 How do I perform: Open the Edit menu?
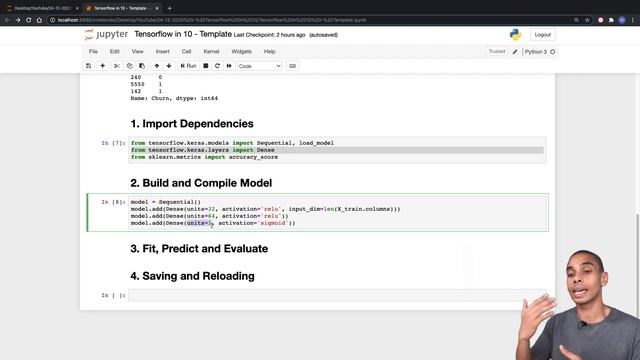click(x=115, y=51)
